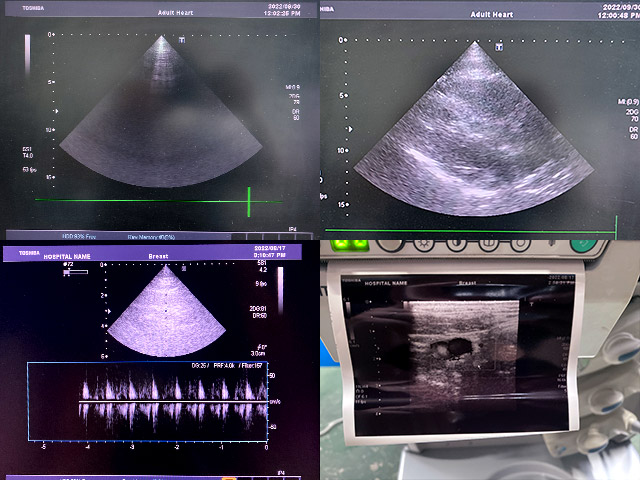Click the Doppler sample gate in the Breast sector
Viewport: 640px width, 480px height.
[166, 311]
